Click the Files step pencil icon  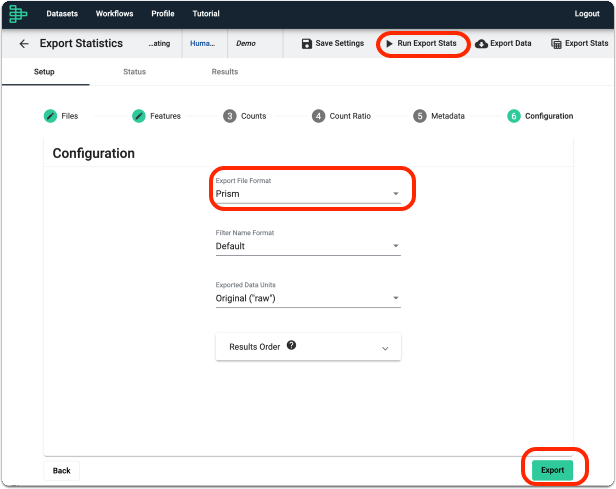pos(50,116)
